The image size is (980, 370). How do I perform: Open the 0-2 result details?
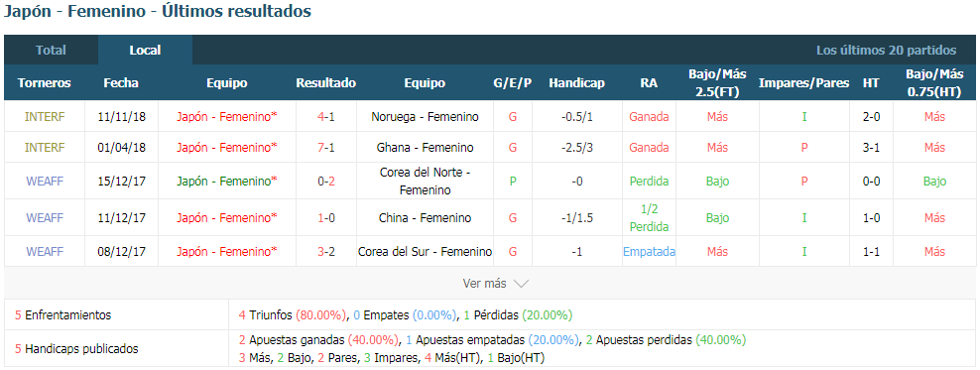(x=325, y=182)
